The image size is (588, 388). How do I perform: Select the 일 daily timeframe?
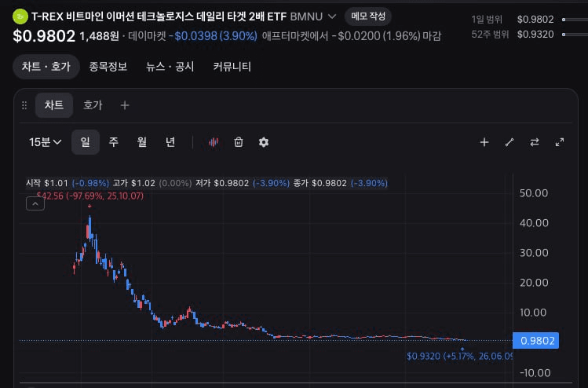tap(85, 142)
